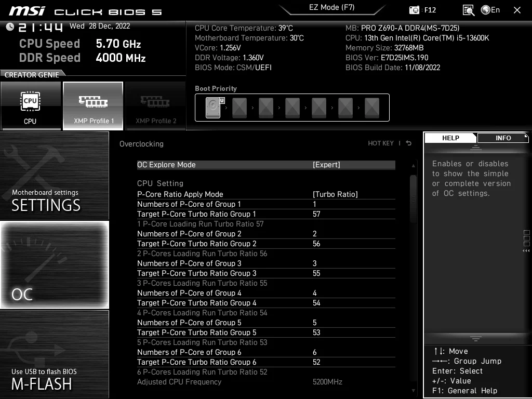
Task: Click the second boot priority slot
Action: point(240,108)
